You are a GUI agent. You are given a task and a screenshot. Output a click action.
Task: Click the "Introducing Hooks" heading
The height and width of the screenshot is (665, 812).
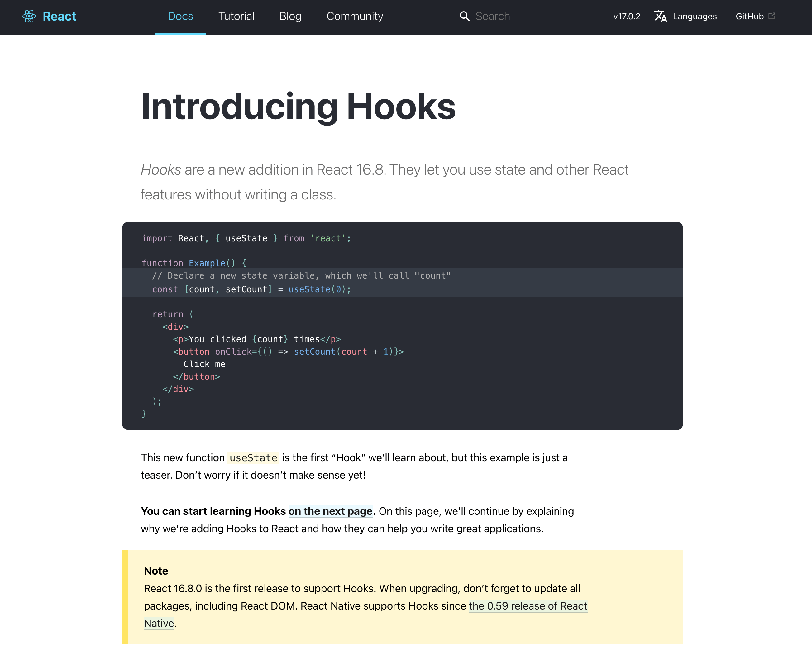298,107
